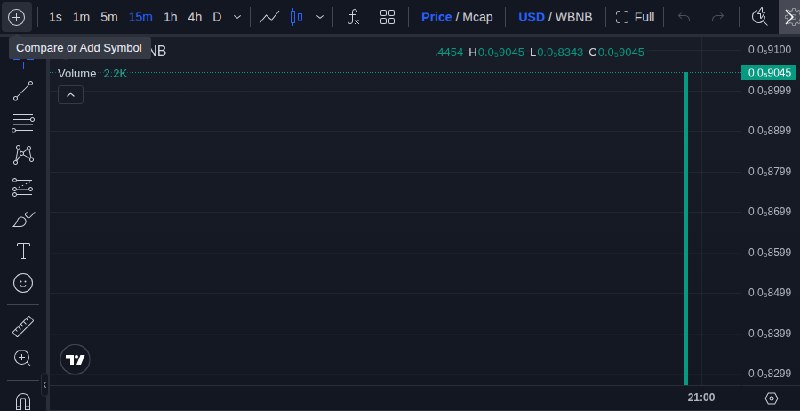Click the Compare or Add Symbol plus icon

(16, 17)
